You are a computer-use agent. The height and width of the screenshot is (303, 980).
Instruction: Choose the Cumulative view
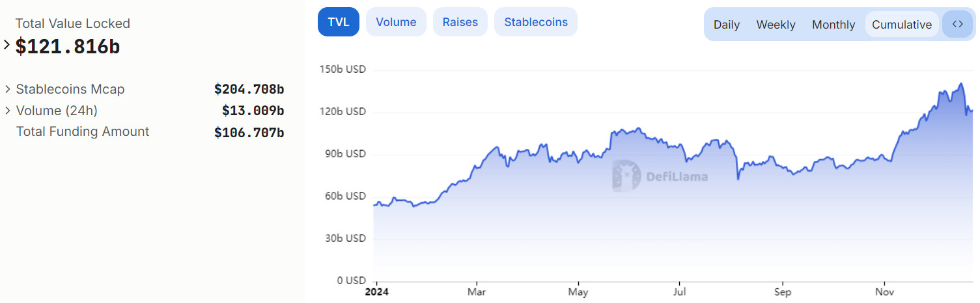[x=902, y=25]
